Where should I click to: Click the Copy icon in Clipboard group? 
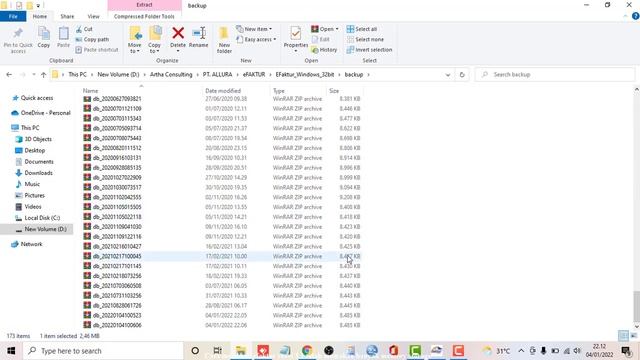44,33
